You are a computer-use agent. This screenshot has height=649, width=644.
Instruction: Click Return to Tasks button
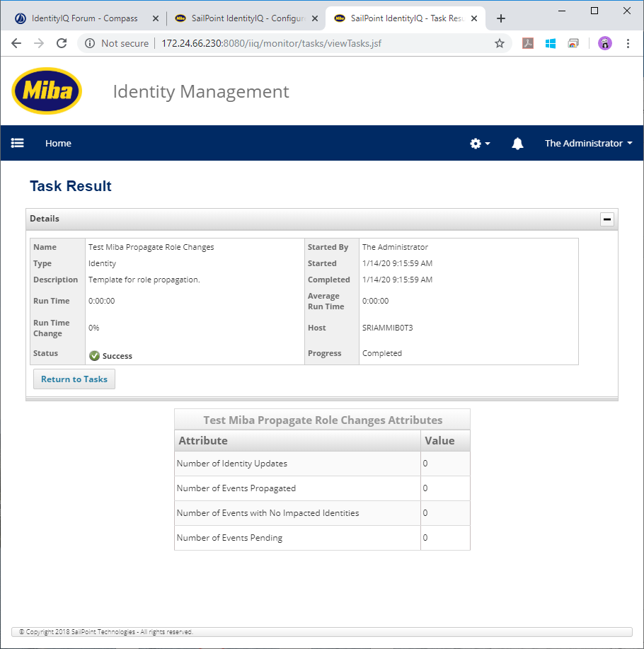(74, 379)
